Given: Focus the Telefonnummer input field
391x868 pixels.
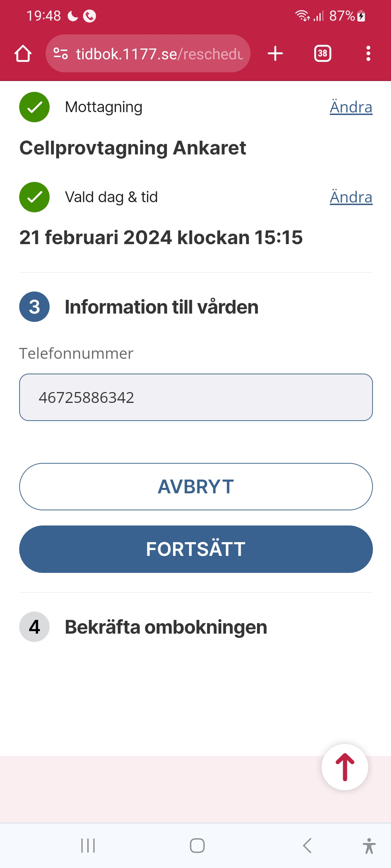Looking at the screenshot, I should tap(195, 397).
